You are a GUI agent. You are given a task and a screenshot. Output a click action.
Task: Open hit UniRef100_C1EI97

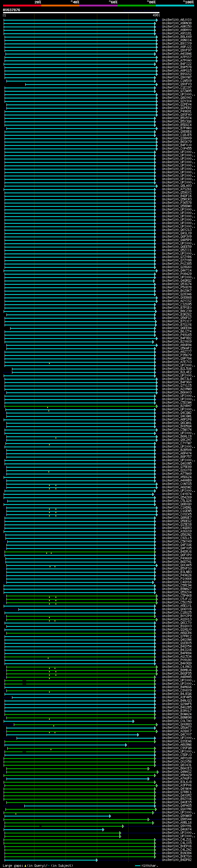coord(177,88)
